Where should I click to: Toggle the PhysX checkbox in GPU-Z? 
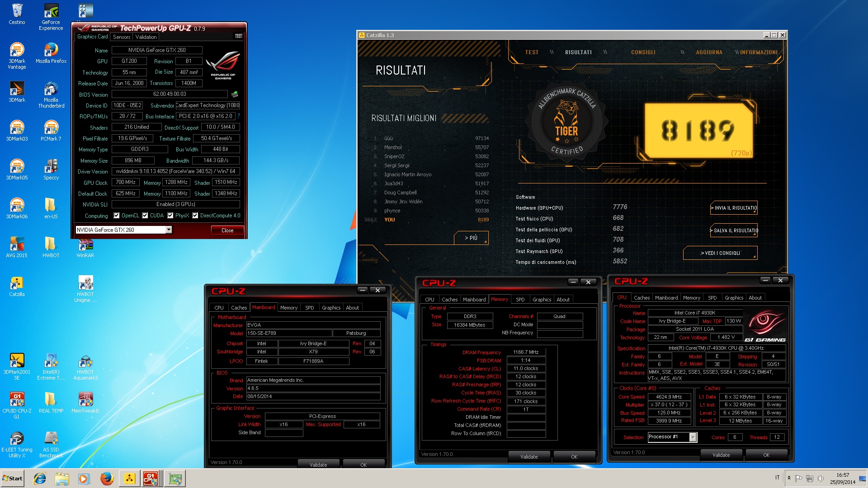click(170, 216)
